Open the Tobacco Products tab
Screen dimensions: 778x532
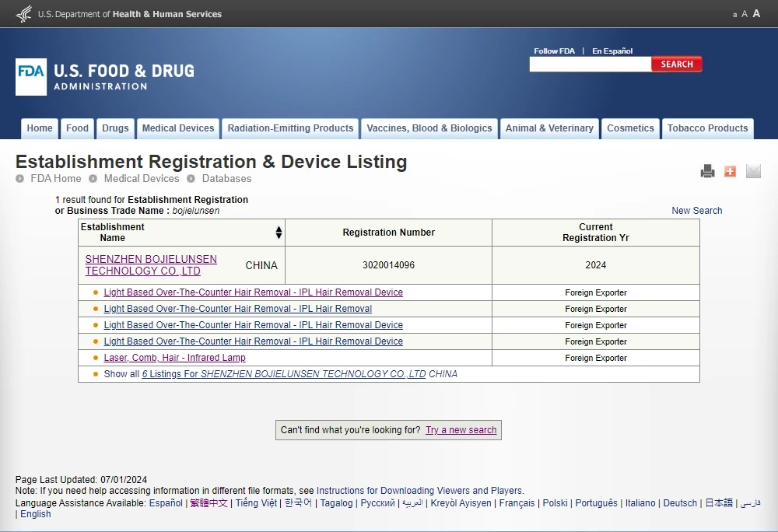(707, 128)
